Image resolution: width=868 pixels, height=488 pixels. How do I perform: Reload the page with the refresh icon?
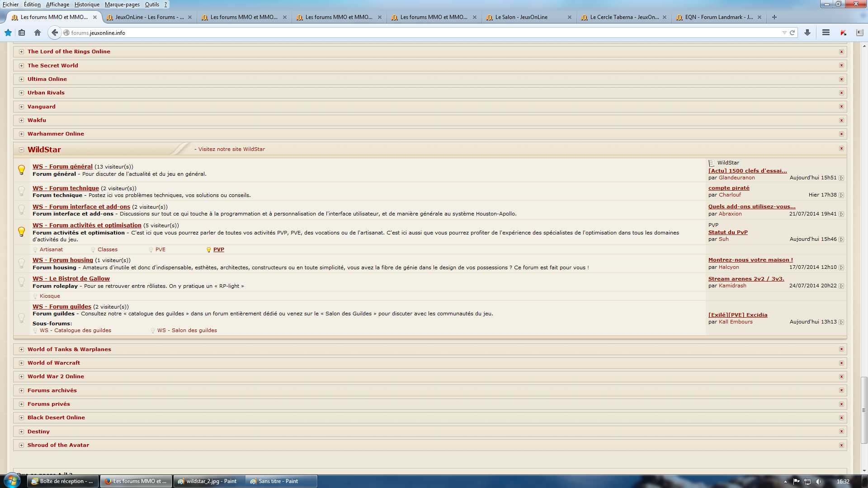[x=792, y=33]
